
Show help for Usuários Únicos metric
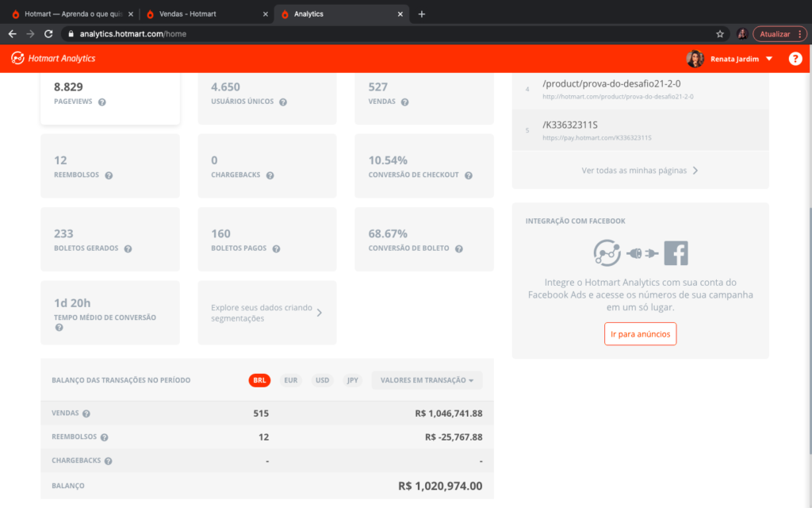point(283,102)
